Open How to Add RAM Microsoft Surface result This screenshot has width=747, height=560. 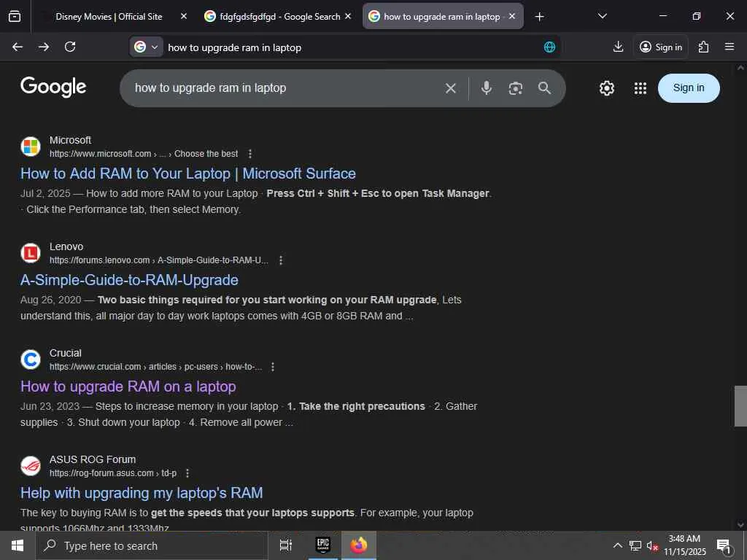188,174
